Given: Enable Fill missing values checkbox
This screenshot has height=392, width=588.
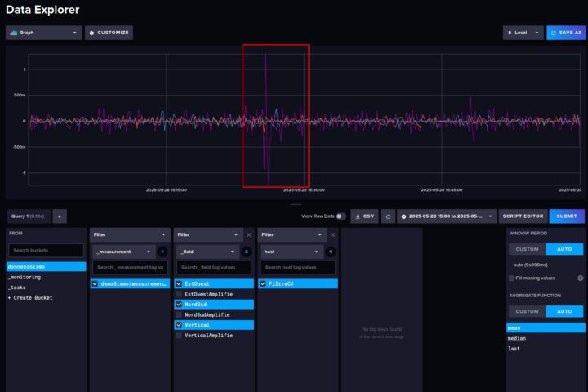Looking at the screenshot, I should coord(511,278).
